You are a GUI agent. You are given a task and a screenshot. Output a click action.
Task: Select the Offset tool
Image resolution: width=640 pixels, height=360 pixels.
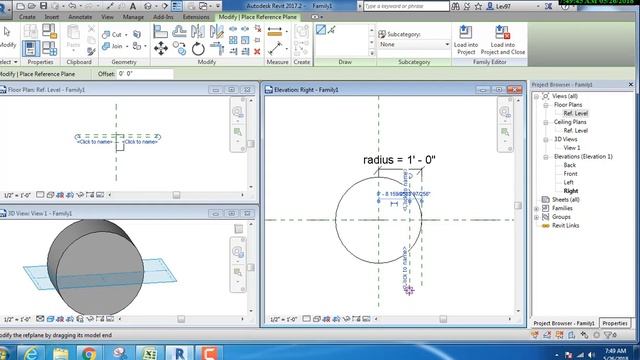click(179, 31)
